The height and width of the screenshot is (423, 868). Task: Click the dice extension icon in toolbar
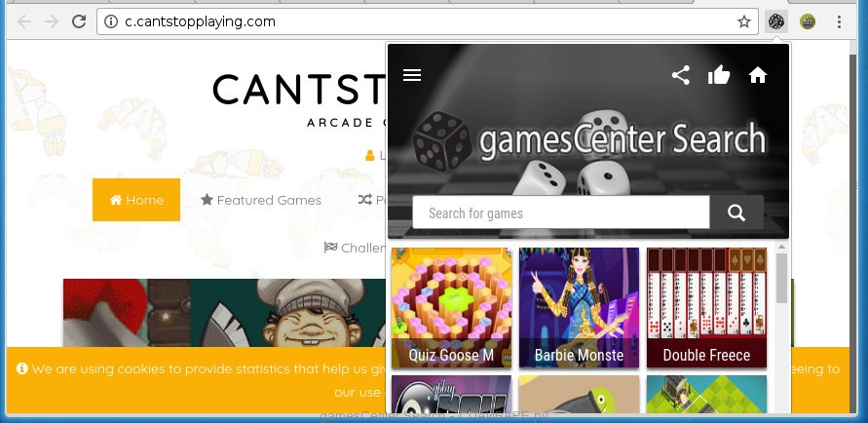[776, 21]
